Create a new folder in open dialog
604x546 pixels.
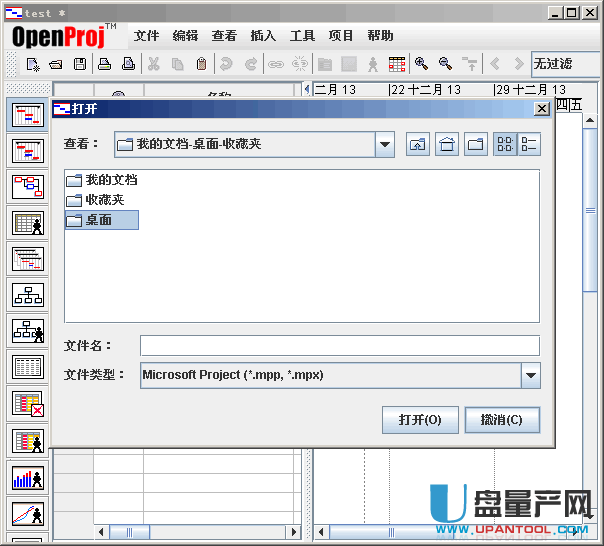[x=476, y=144]
